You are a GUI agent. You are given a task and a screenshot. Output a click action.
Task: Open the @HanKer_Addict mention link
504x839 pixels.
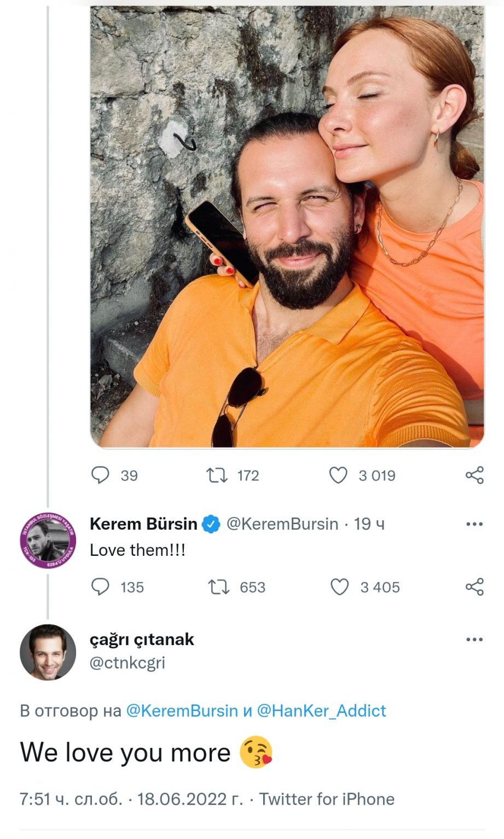click(321, 711)
